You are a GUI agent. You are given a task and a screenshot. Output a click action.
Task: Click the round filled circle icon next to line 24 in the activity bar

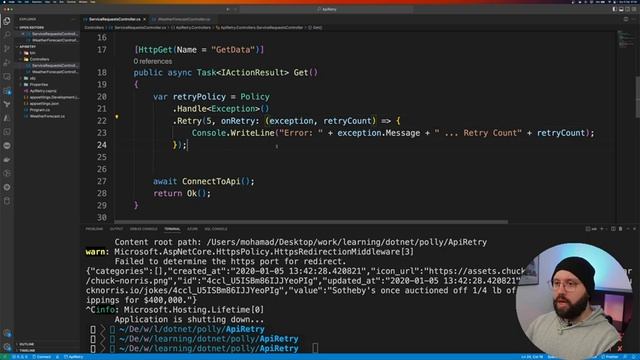coord(7,146)
